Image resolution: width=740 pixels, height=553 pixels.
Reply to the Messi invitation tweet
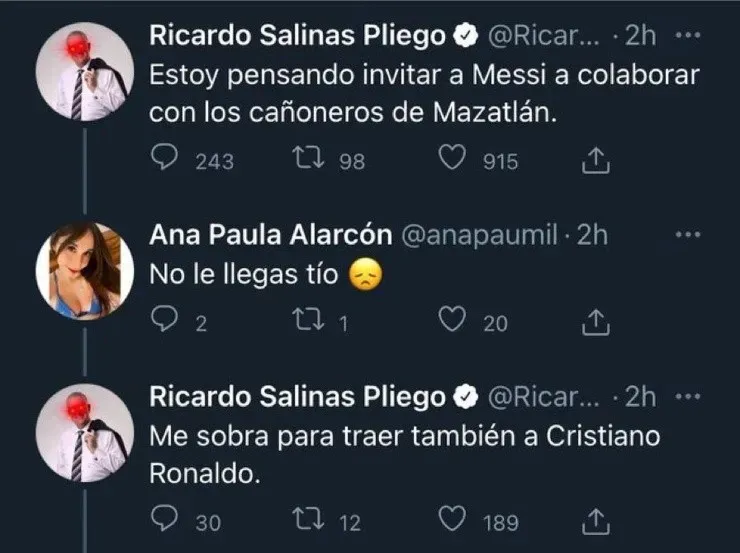(x=169, y=159)
